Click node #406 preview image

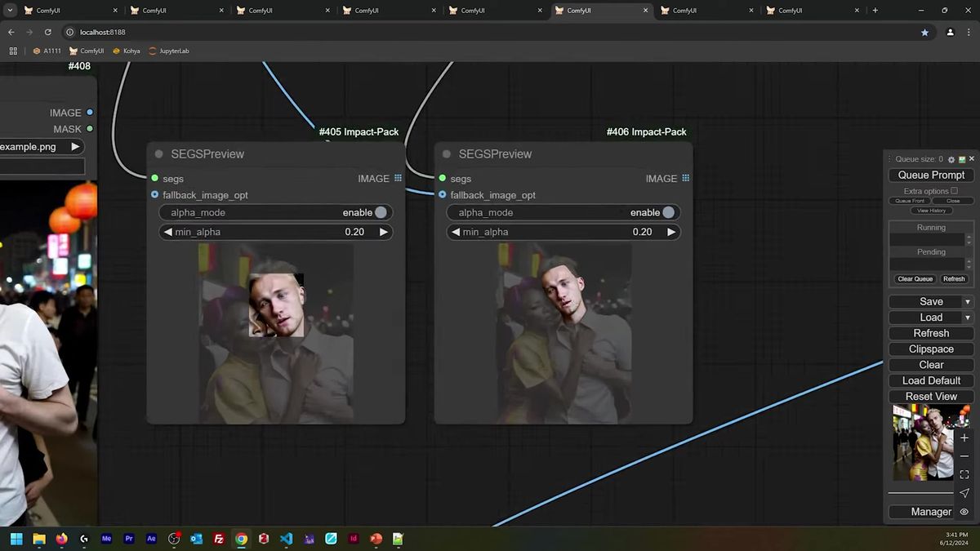point(564,333)
